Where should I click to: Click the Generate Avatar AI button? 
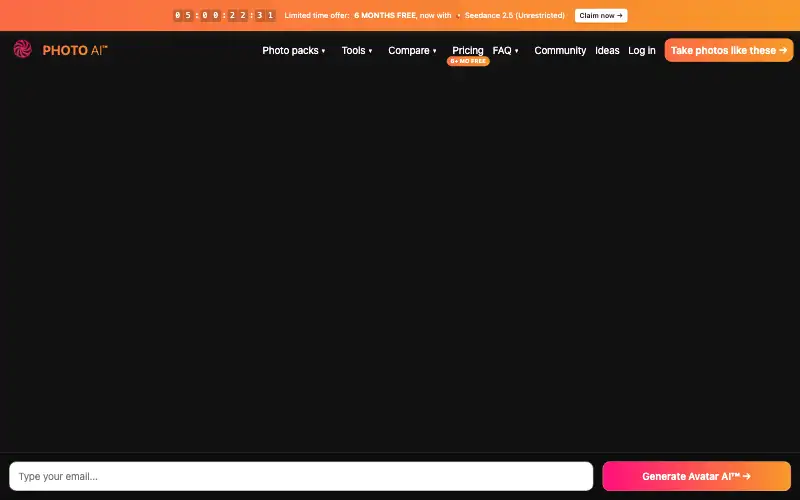tap(696, 476)
